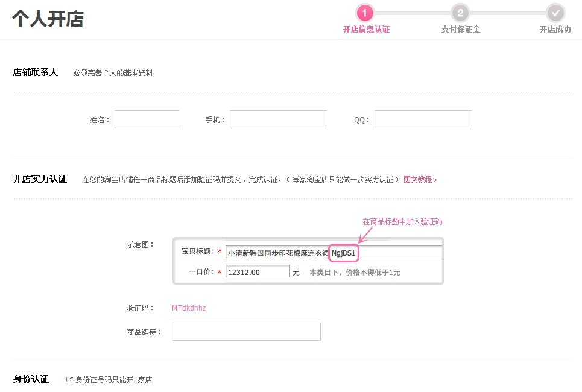Click the pink step 1 circle
This screenshot has width=582, height=392.
tap(365, 13)
